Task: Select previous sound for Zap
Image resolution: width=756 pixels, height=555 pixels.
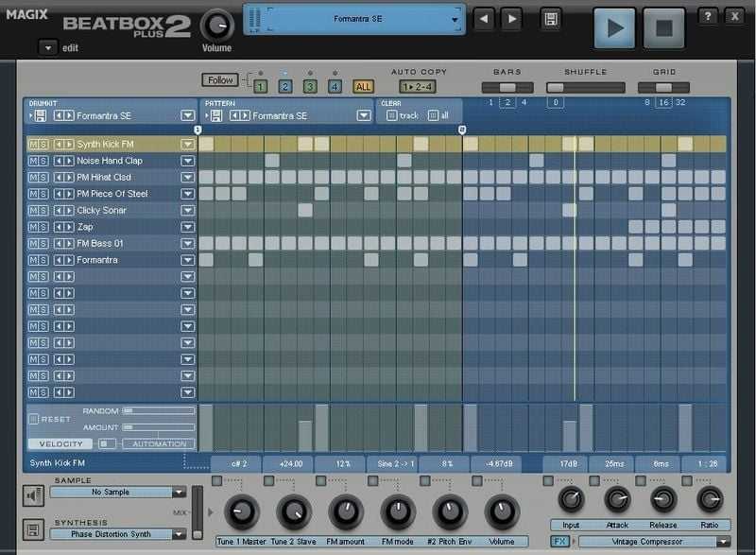Action: point(59,227)
